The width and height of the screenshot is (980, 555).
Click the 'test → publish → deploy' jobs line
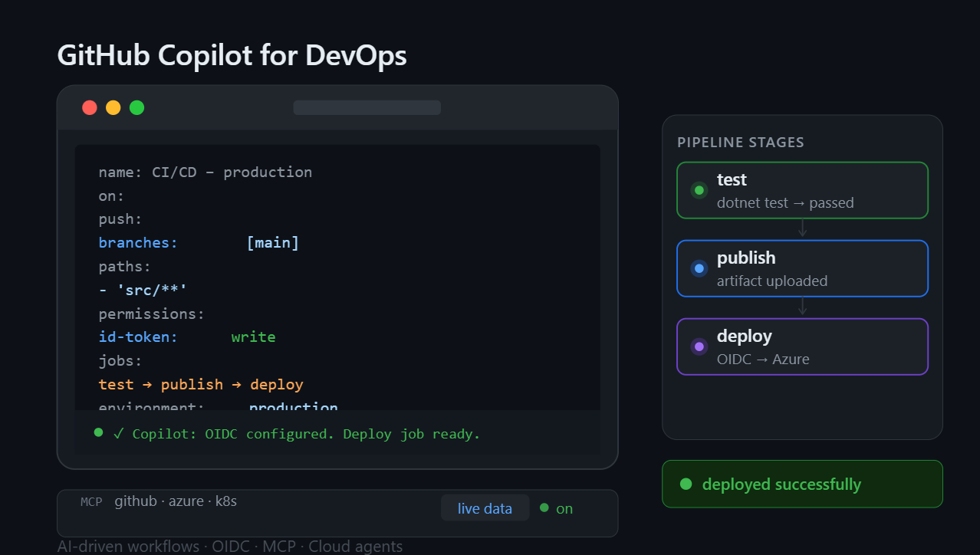(201, 385)
